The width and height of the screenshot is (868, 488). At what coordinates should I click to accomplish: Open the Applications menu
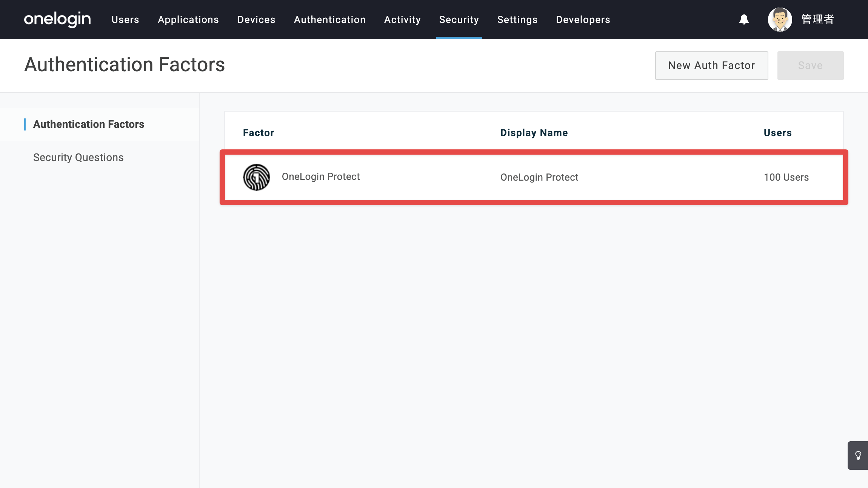pyautogui.click(x=188, y=20)
